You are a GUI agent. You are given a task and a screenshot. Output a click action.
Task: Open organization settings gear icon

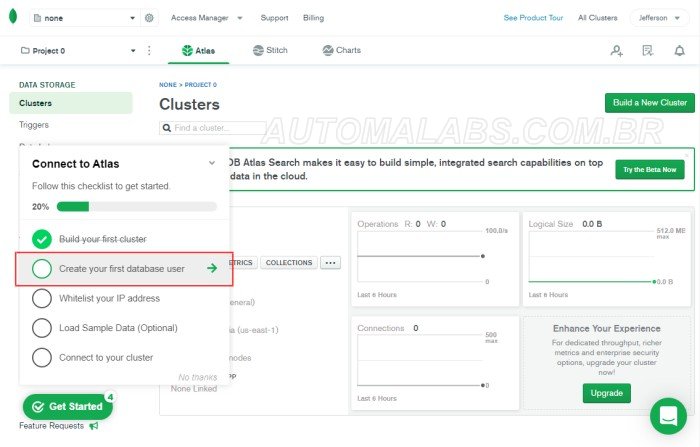pos(149,18)
